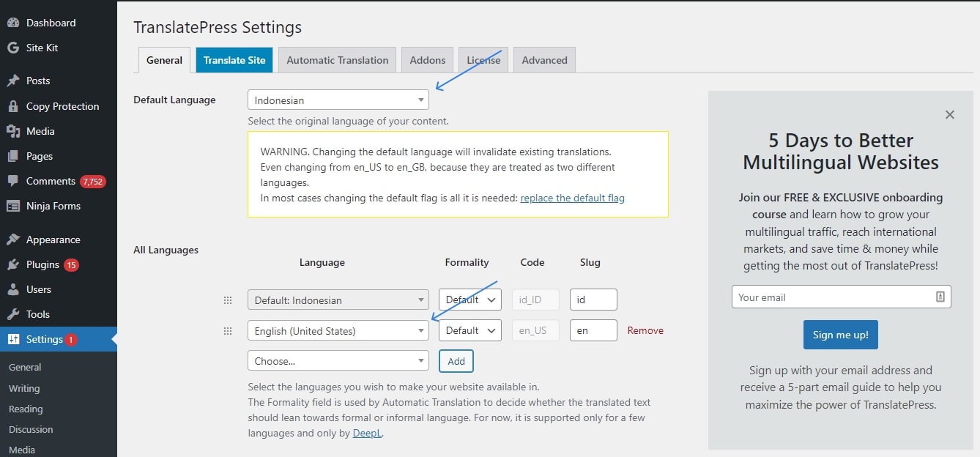Follow the replace the default flag link
Viewport: 980px width, 457px height.
(572, 198)
